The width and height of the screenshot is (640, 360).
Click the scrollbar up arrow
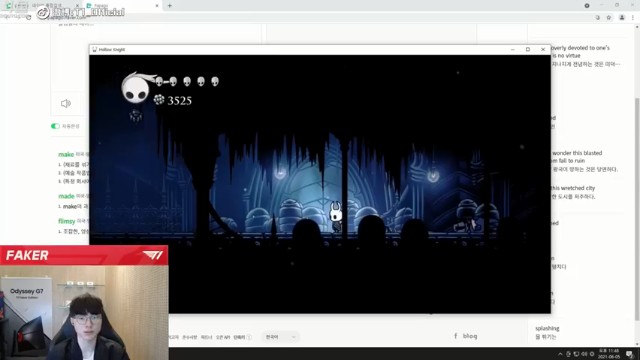point(637,27)
